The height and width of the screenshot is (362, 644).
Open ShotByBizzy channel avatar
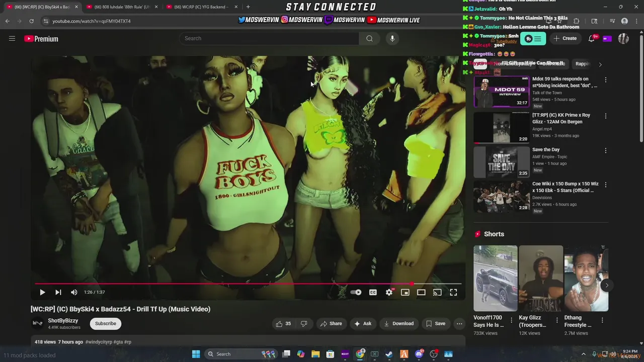coord(38,323)
